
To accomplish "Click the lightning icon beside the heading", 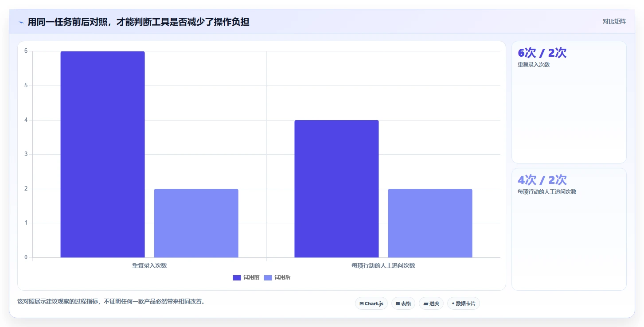I will 21,22.
